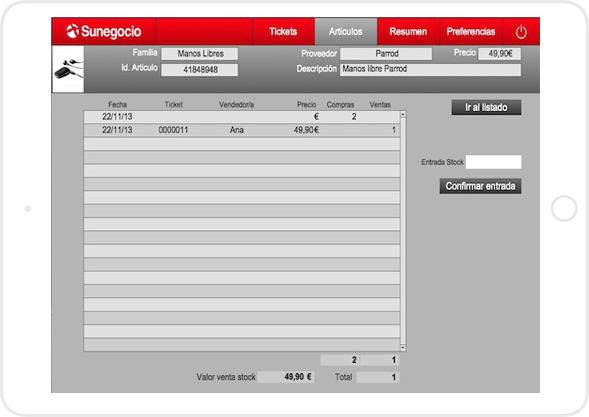
Task: Click the Familia field Manos Libres
Action: pos(199,54)
